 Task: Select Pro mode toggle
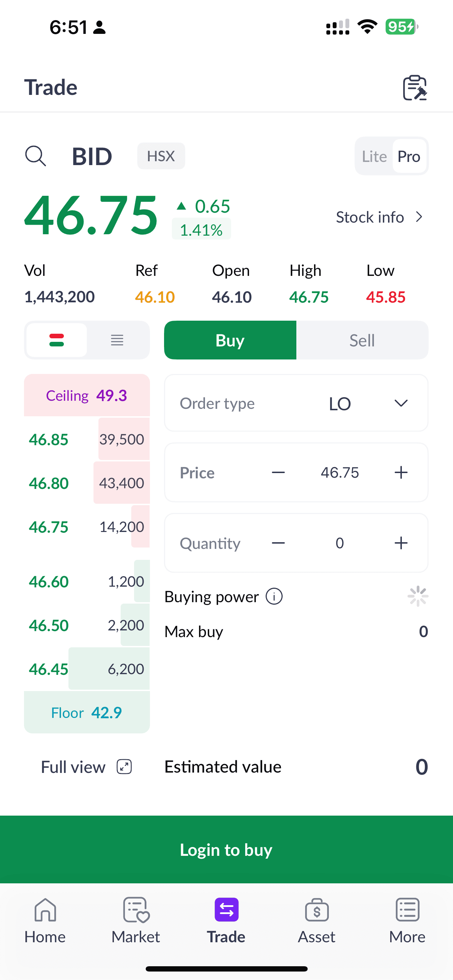click(x=409, y=156)
